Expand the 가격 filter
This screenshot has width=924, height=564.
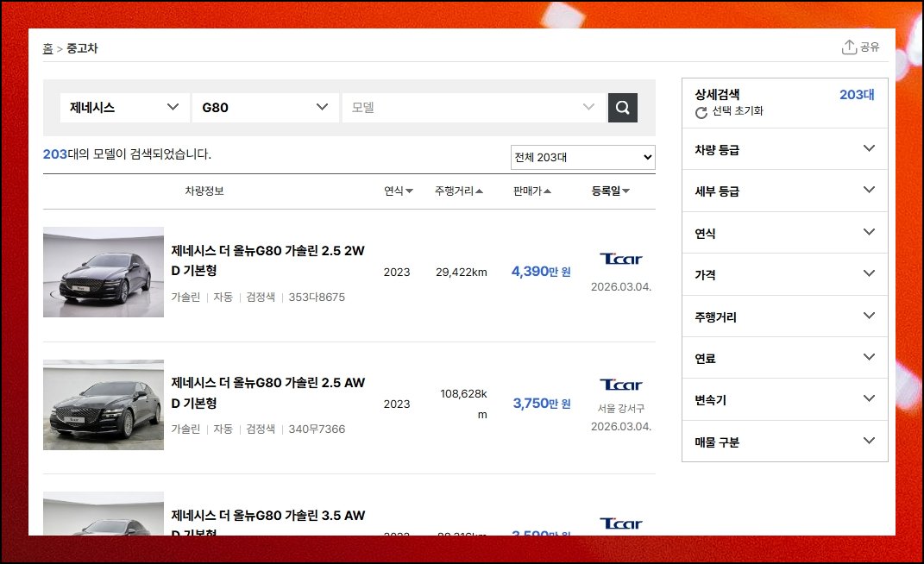coord(784,274)
